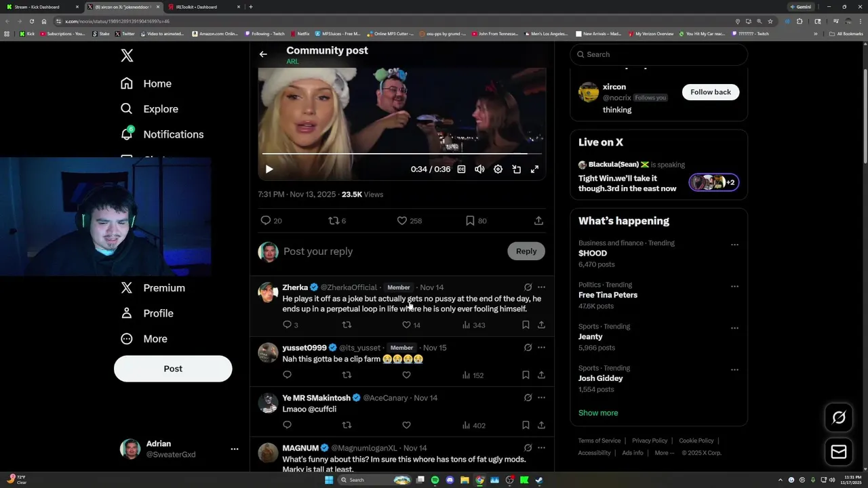Reply to Zherka's comment

coord(290,325)
